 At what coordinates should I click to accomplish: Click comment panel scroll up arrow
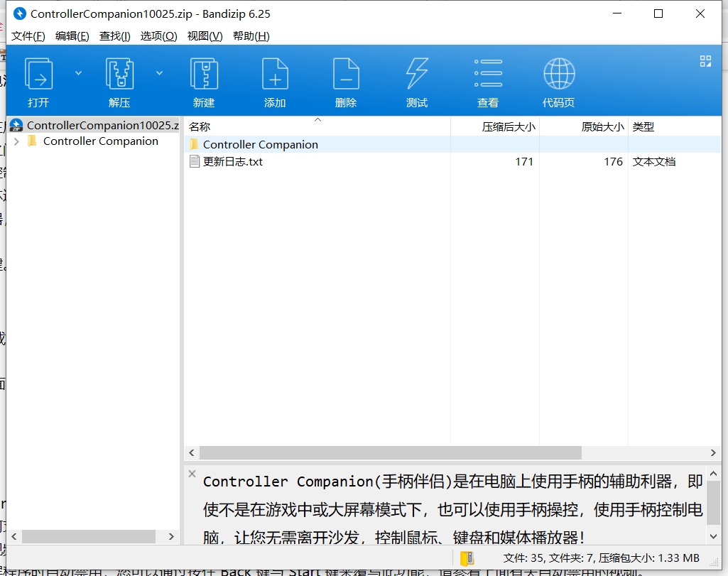click(x=714, y=474)
